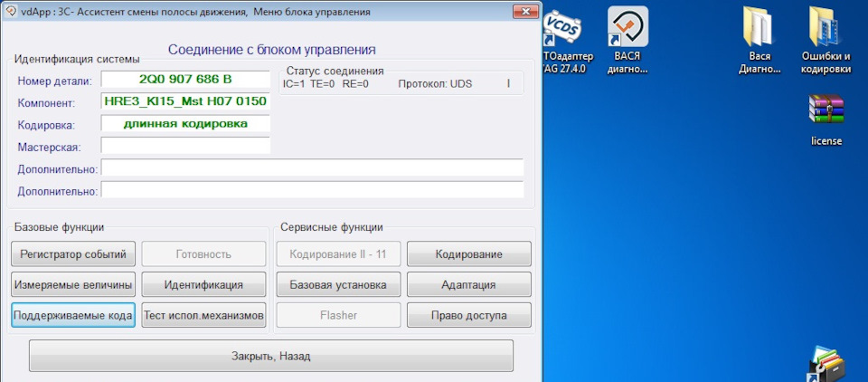
Task: Open the Вася Диагност folder icon
Action: coord(759,27)
